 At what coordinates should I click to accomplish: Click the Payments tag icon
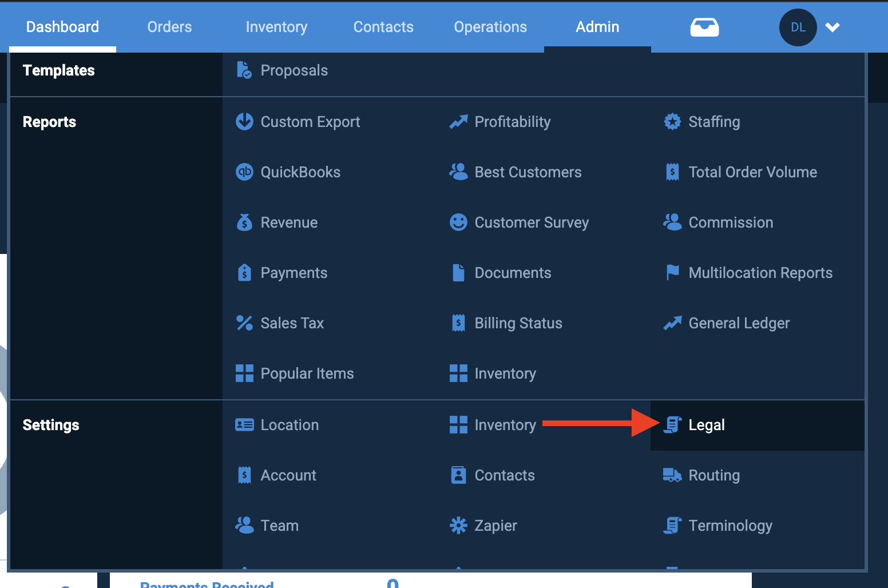tap(244, 272)
